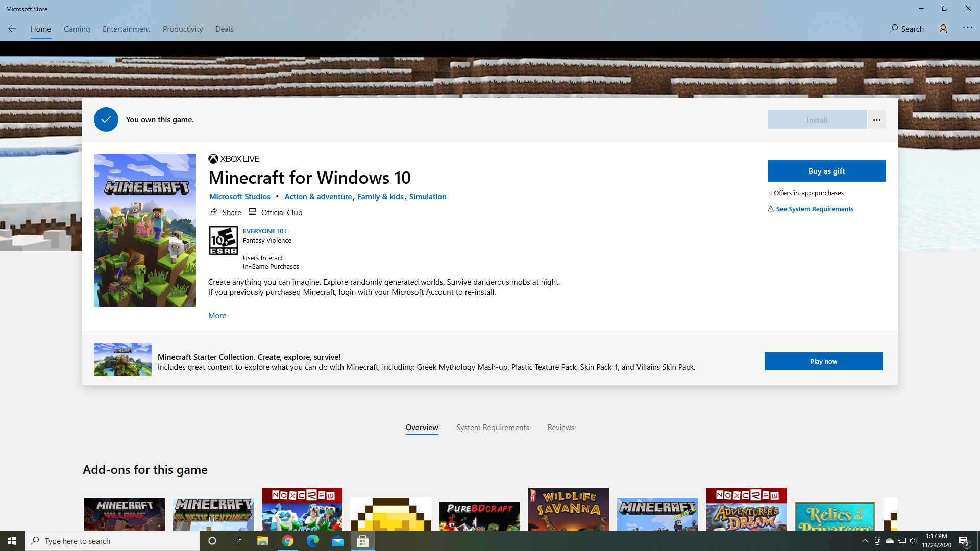
Task: Open the network icon in the tray
Action: point(902,541)
